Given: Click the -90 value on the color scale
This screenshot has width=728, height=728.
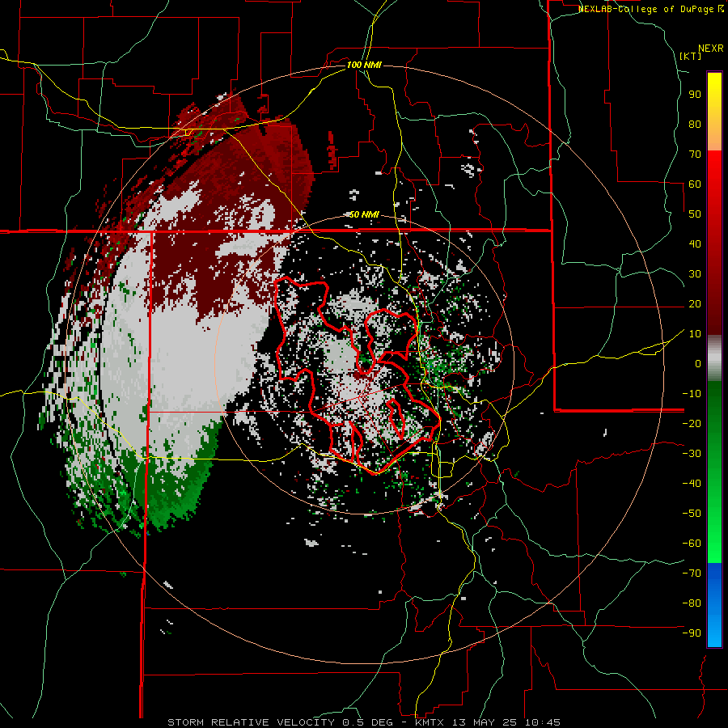Looking at the screenshot, I should (692, 633).
